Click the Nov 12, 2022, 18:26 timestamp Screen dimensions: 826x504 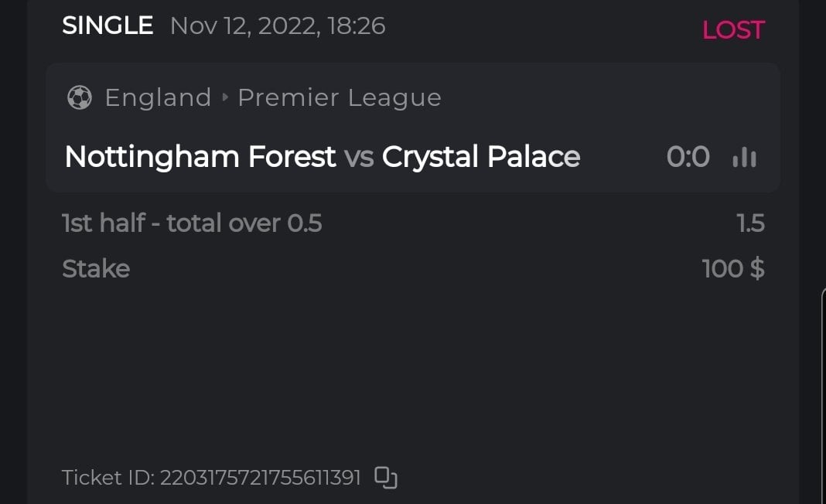(278, 26)
